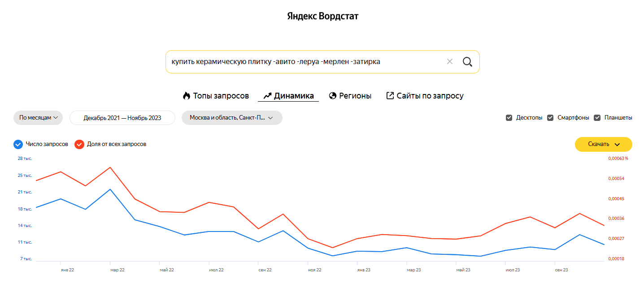
Task: Click the 28 тыс. axis value
Action: (x=25, y=159)
